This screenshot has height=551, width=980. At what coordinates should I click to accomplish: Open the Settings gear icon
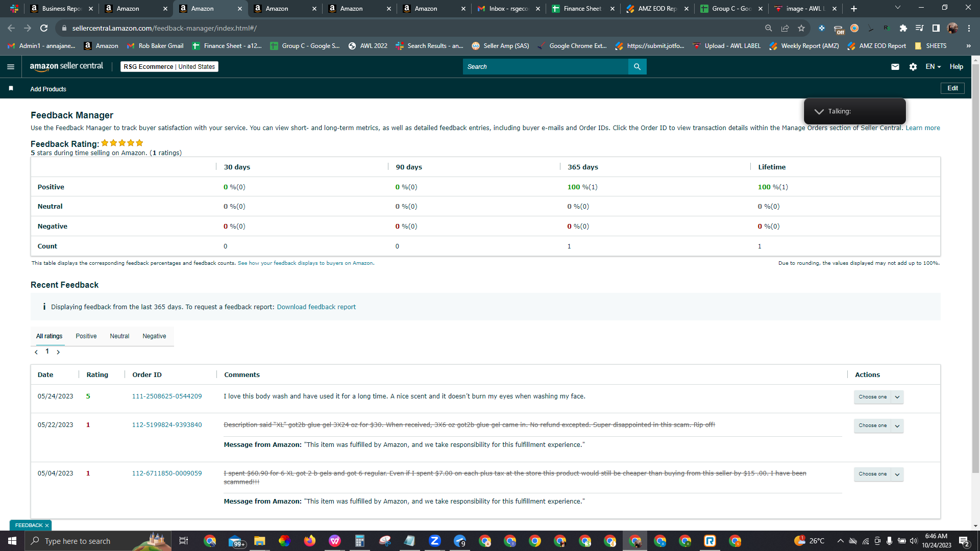913,67
